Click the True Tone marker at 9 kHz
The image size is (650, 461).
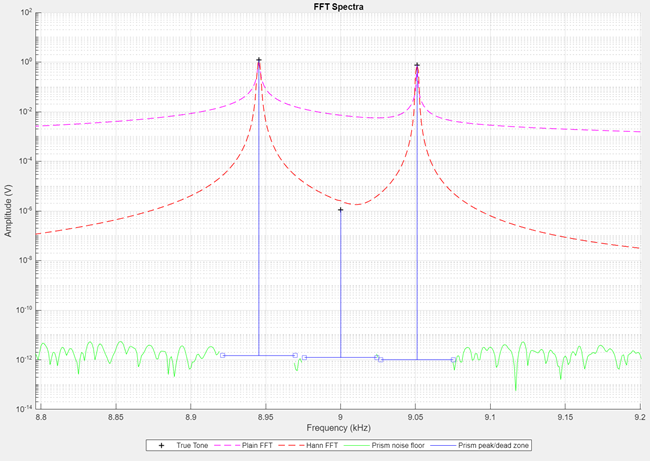tap(341, 210)
